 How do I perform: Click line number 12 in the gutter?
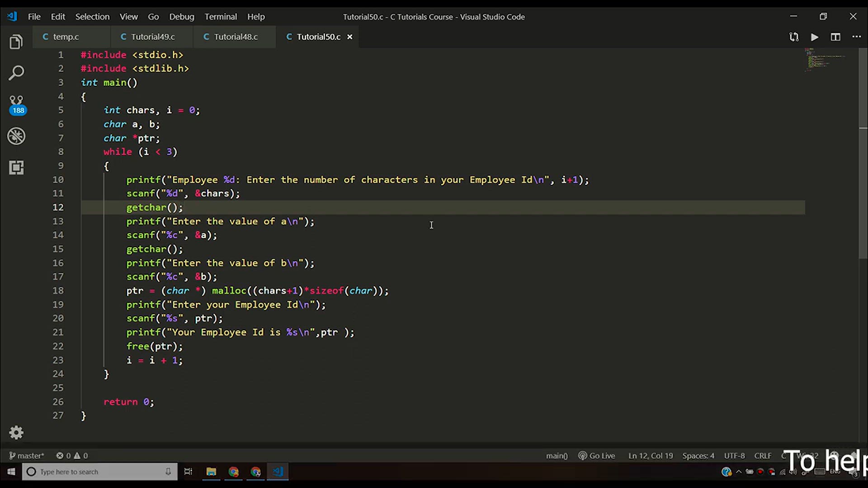point(58,207)
